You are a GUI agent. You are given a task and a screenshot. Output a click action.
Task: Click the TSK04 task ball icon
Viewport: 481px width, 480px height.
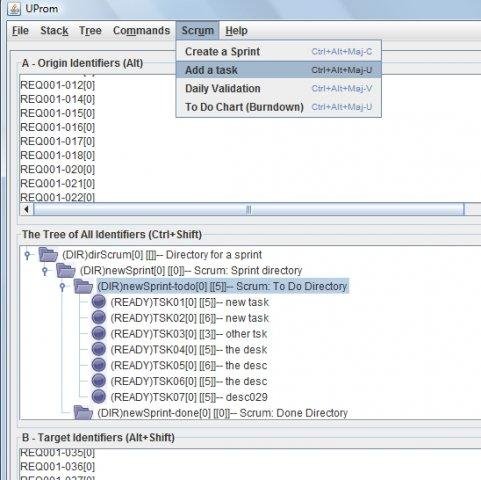coord(99,349)
